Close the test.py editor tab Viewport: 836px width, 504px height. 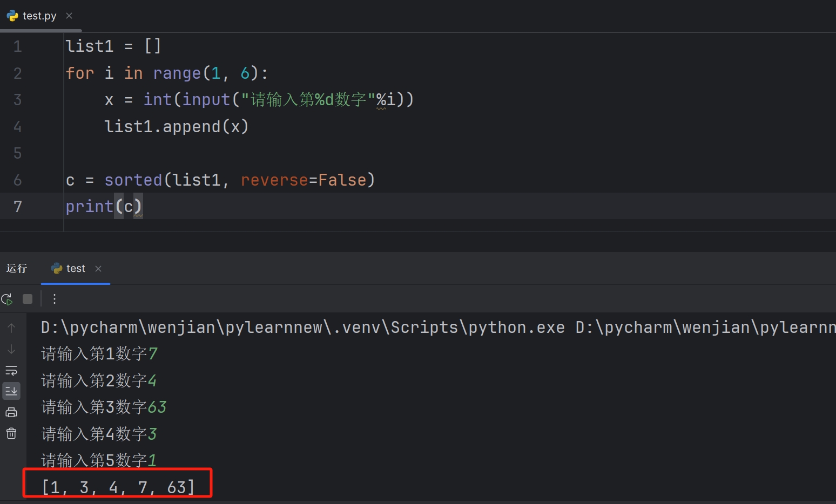click(69, 16)
